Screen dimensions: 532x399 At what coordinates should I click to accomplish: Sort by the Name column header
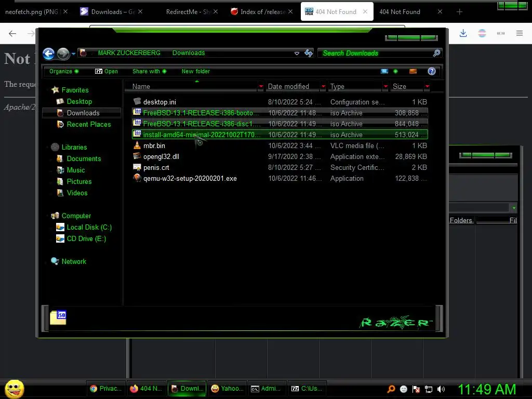(x=192, y=87)
